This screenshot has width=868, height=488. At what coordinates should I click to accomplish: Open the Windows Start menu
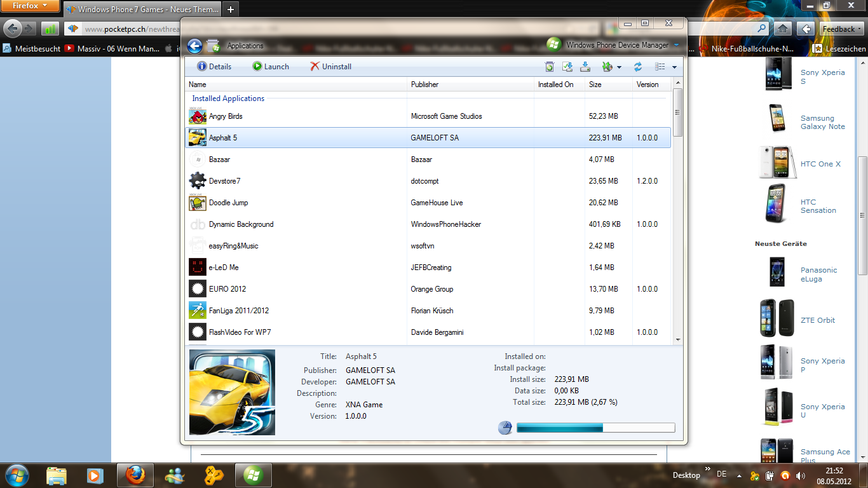tap(16, 475)
